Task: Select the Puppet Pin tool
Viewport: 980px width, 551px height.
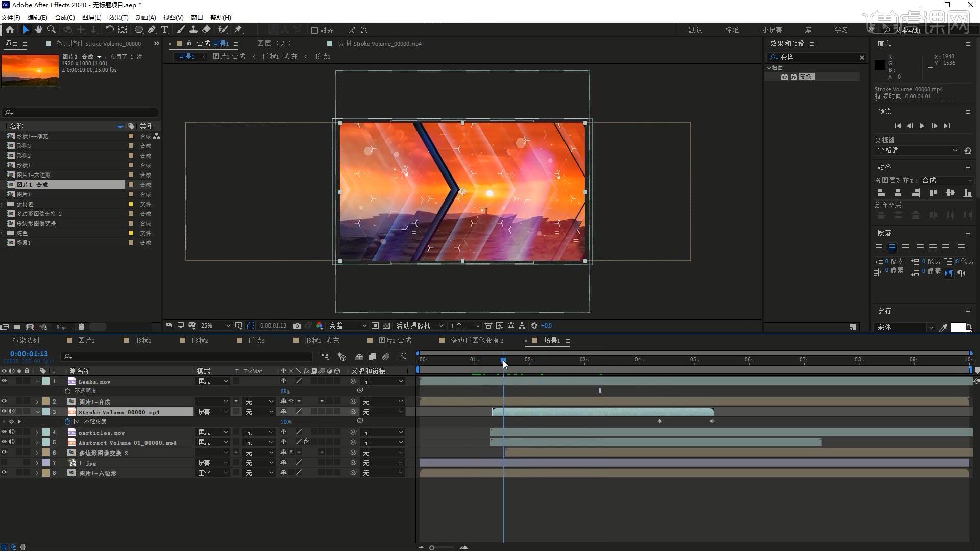Action: 238,30
